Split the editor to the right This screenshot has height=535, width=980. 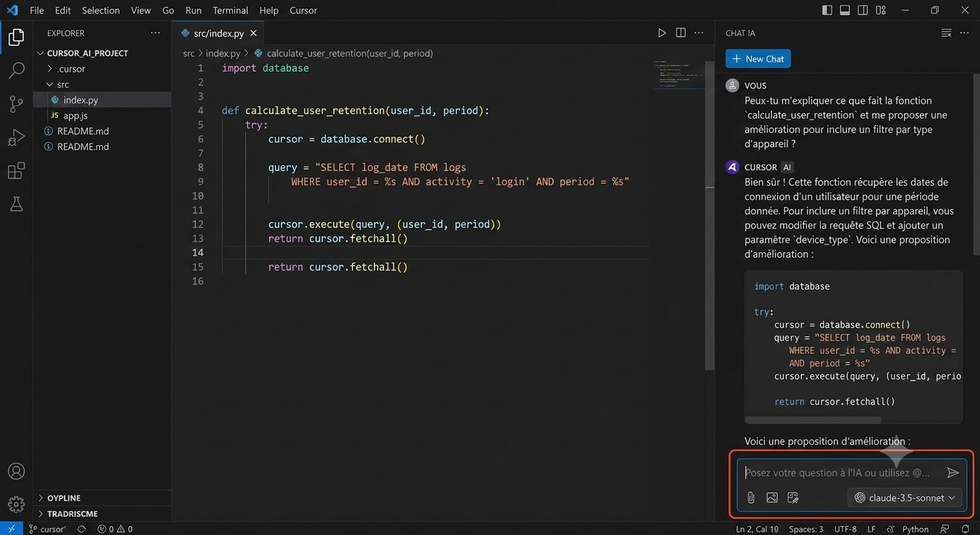tap(681, 33)
